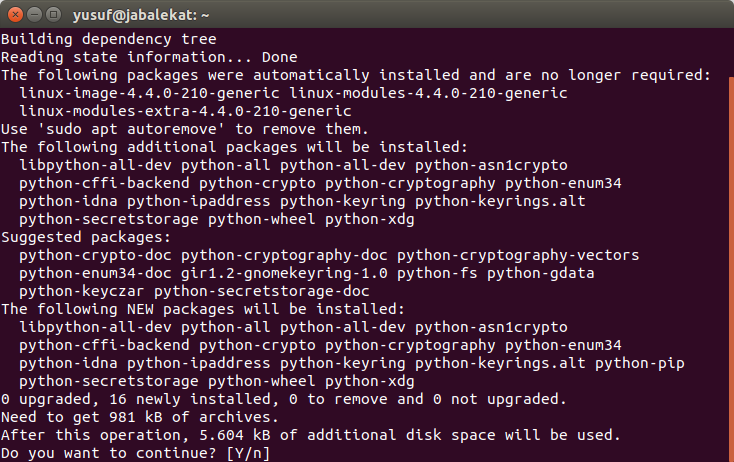Click the 'After this operation' disk space line
Image resolution: width=734 pixels, height=462 pixels.
click(x=311, y=435)
